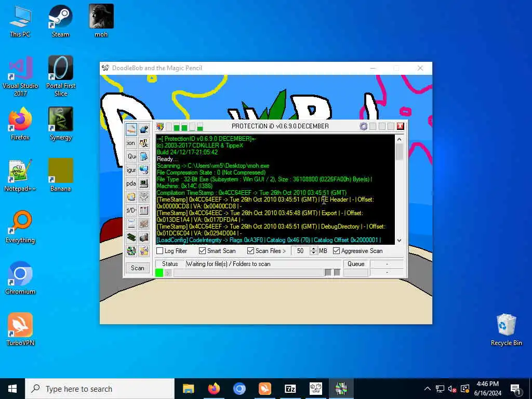Click the 'Build 24/12/17-21:05:42' log line
Image resolution: width=532 pixels, height=399 pixels.
(x=187, y=152)
